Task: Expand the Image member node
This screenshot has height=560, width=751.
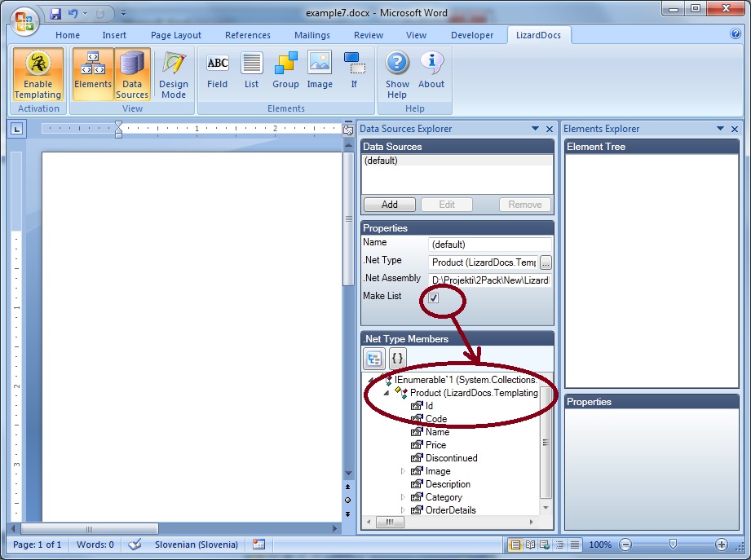Action: point(403,471)
